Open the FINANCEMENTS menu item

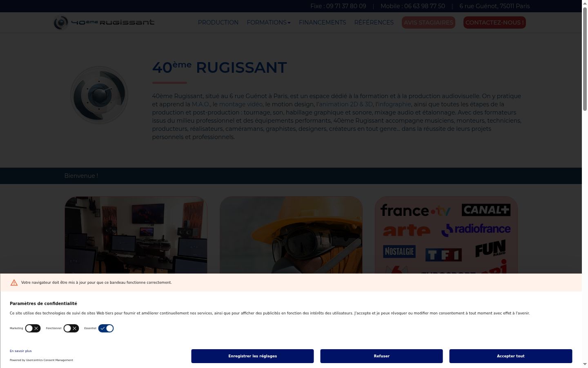[323, 22]
